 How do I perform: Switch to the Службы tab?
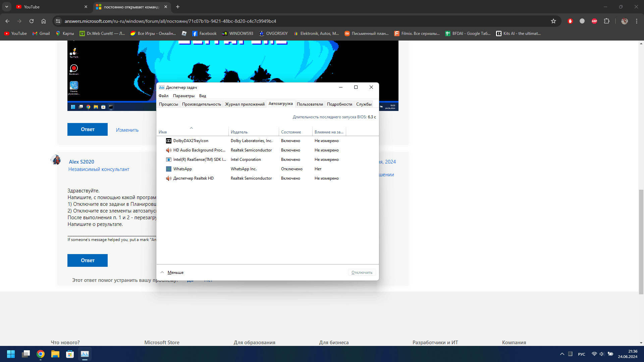pos(364,104)
